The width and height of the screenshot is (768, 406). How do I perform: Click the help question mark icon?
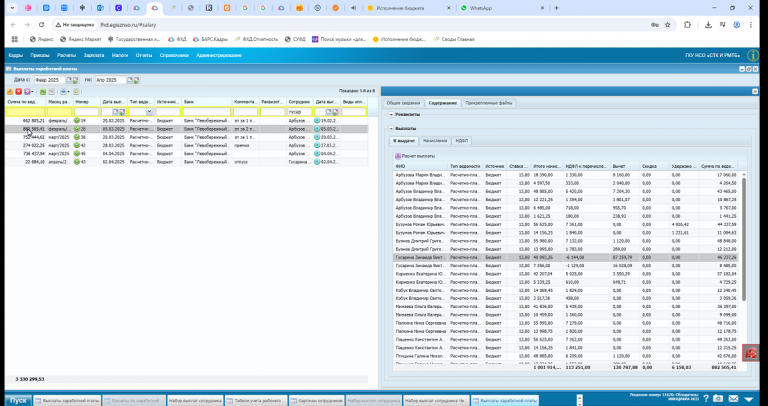click(706, 399)
